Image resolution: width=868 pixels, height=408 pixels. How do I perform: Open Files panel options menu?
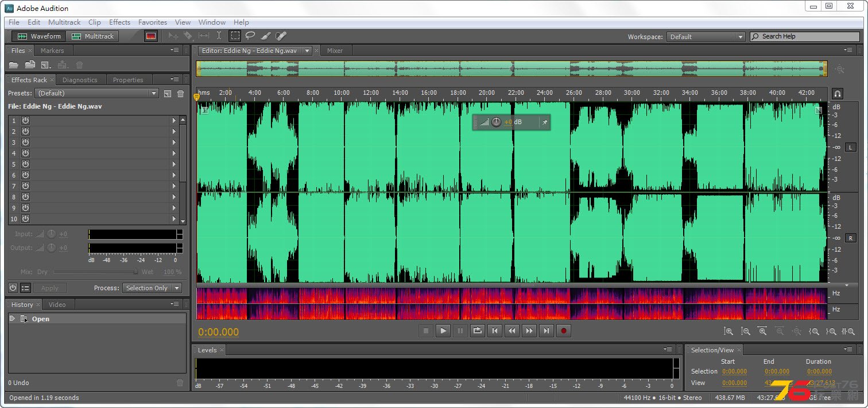pyautogui.click(x=175, y=51)
